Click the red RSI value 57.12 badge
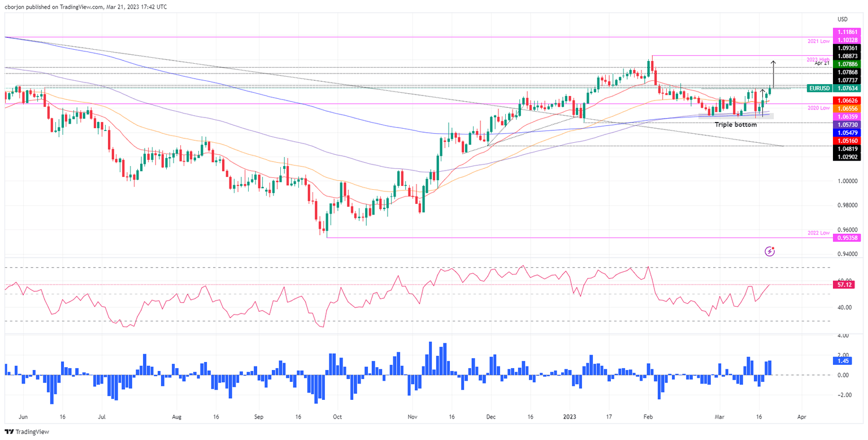The height and width of the screenshot is (440, 868). pos(844,285)
